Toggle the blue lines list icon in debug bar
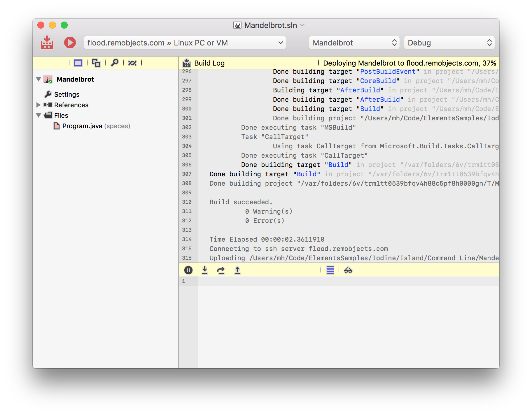The height and width of the screenshot is (415, 532). click(x=330, y=270)
